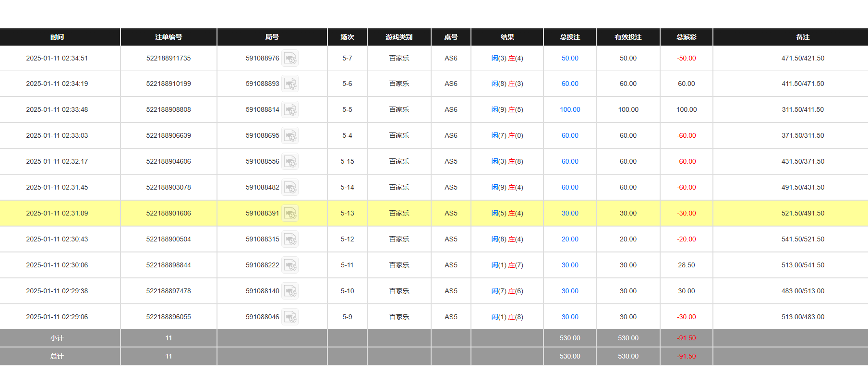This screenshot has width=868, height=383.
Task: Click the 100.00 total bet amount link
Action: coord(570,109)
